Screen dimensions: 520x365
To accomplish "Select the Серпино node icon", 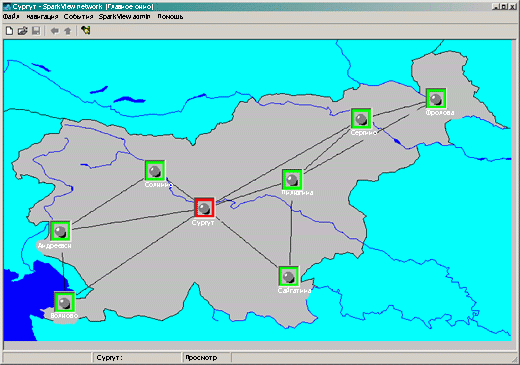I will [x=361, y=118].
